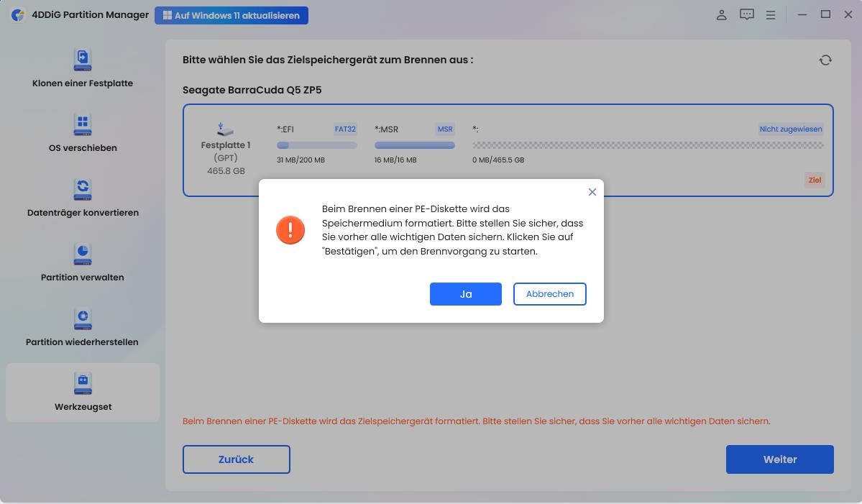The width and height of the screenshot is (862, 504).
Task: Click the MSR partition usage bar
Action: click(414, 145)
